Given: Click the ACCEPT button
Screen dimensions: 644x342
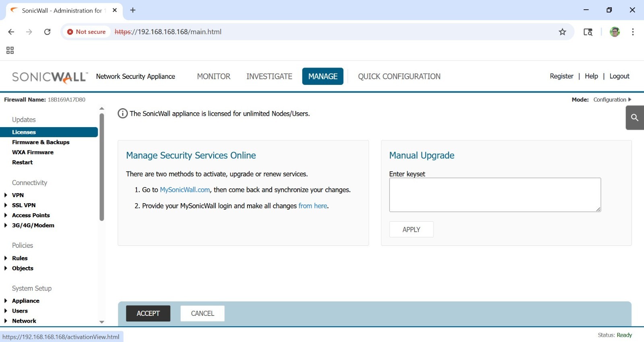Looking at the screenshot, I should coord(148,313).
